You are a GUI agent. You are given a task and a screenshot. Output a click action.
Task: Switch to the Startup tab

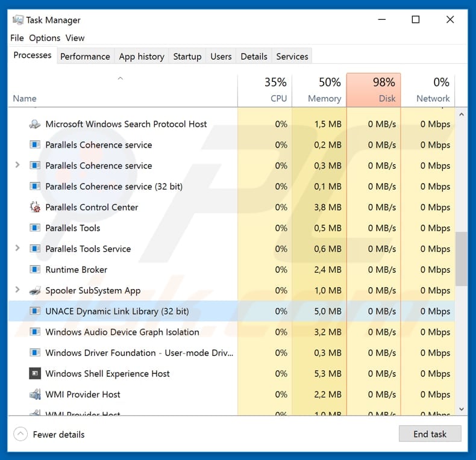[187, 57]
